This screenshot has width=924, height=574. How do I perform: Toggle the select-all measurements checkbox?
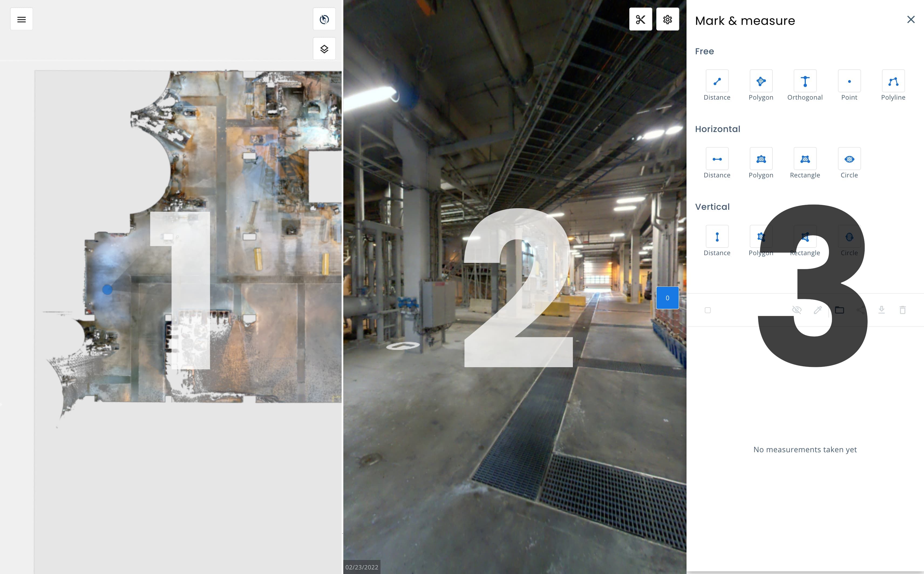(708, 310)
